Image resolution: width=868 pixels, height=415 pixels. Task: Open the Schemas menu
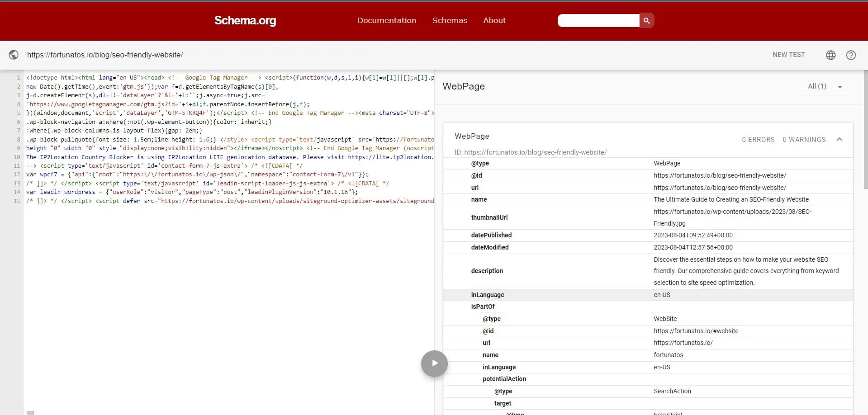pos(450,20)
